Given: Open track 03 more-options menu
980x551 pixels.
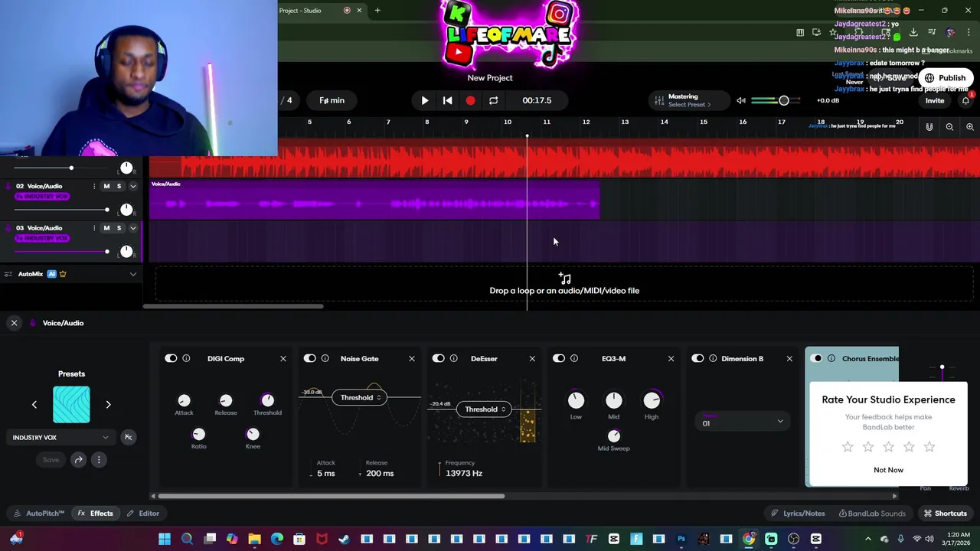Looking at the screenshot, I should coord(94,228).
